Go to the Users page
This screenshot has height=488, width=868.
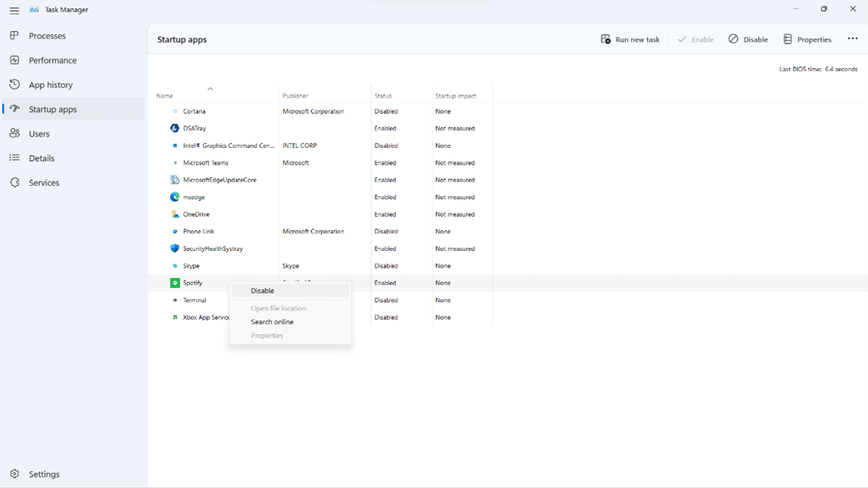pyautogui.click(x=73, y=133)
